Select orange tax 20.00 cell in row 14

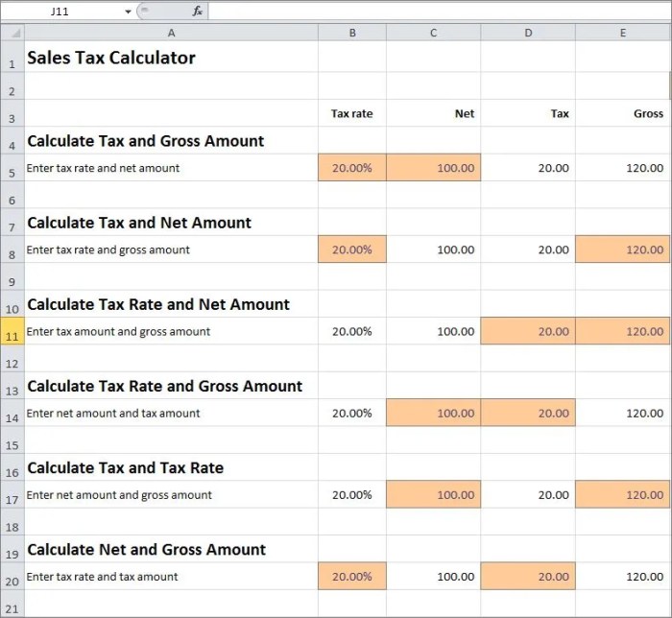(x=528, y=413)
